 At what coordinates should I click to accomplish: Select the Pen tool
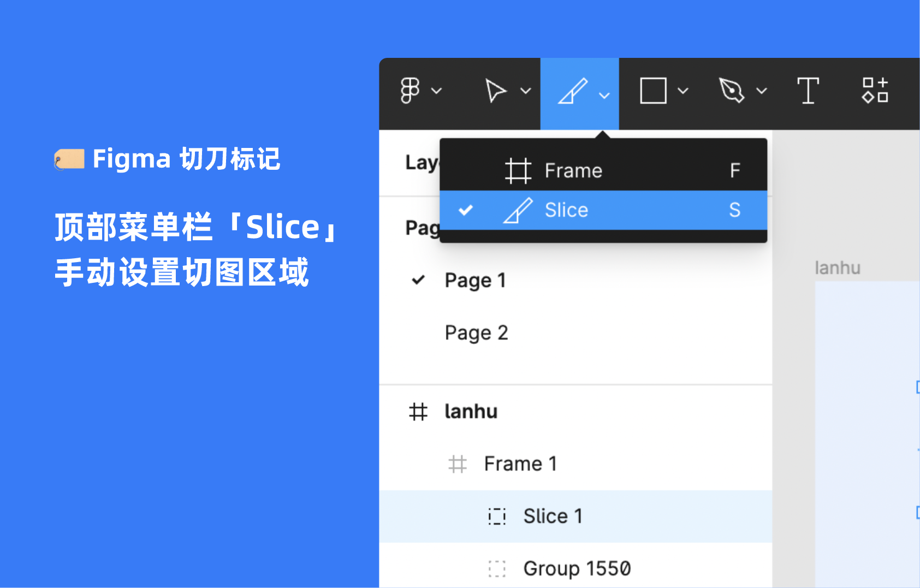point(732,91)
